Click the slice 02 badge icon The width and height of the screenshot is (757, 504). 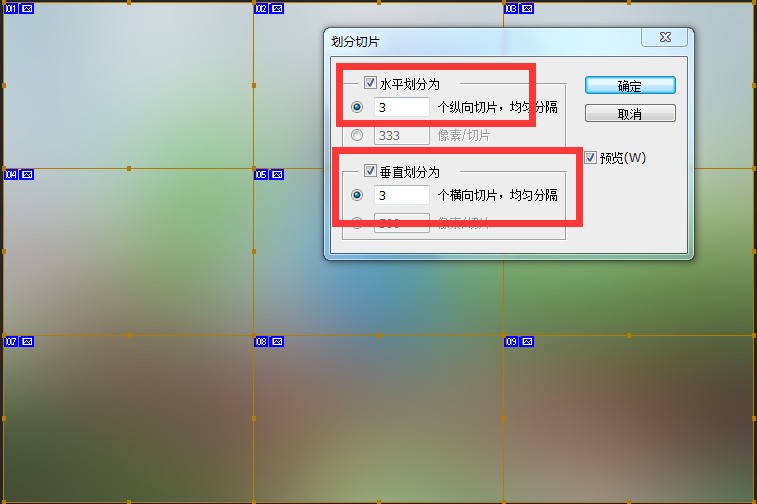tap(268, 9)
